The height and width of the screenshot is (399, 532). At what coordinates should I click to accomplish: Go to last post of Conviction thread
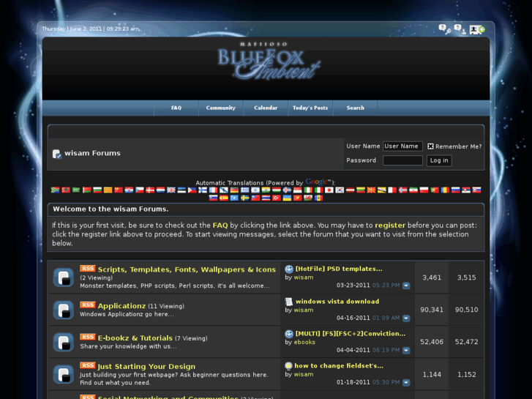(x=406, y=350)
